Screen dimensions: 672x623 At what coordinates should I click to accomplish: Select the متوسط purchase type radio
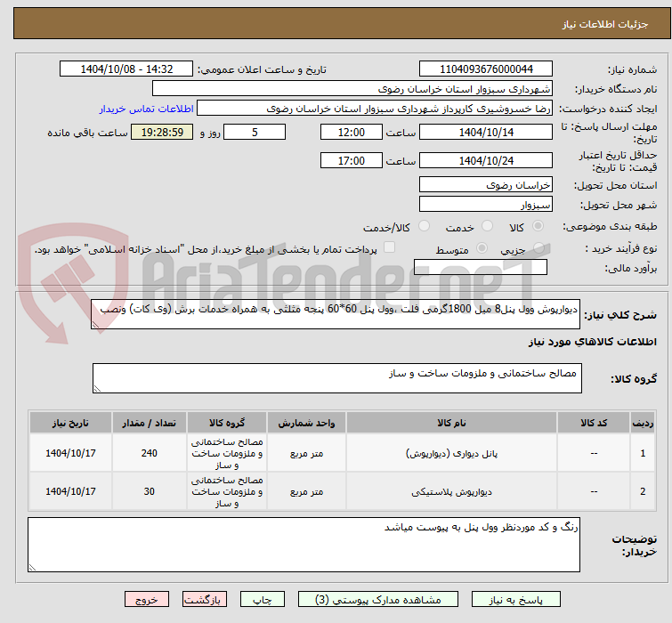(482, 247)
